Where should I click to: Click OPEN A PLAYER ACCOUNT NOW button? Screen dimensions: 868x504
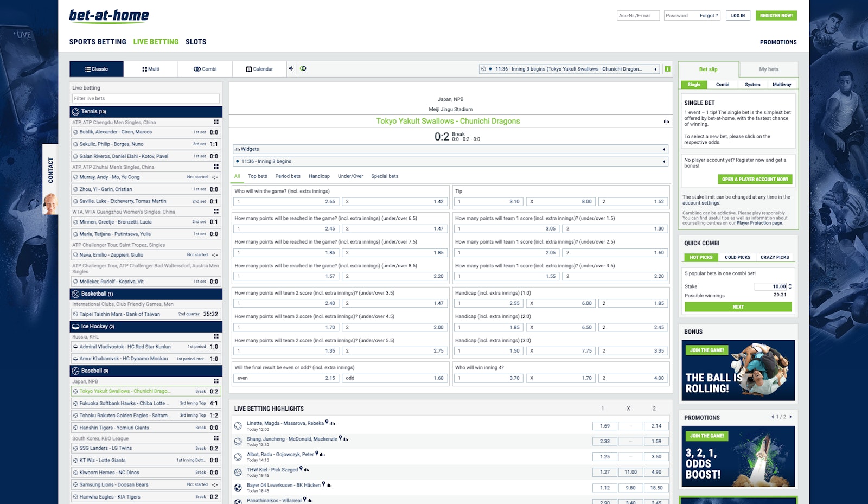click(755, 179)
